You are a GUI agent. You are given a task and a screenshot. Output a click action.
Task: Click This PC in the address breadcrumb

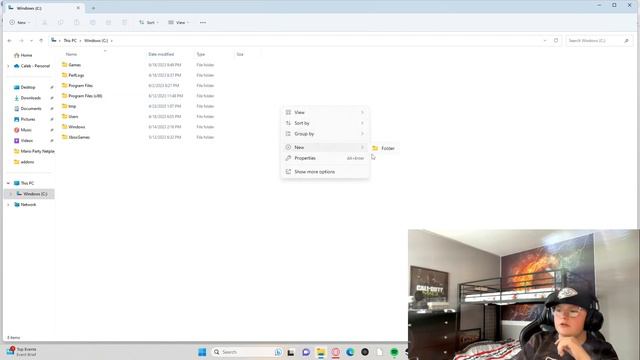[70, 40]
